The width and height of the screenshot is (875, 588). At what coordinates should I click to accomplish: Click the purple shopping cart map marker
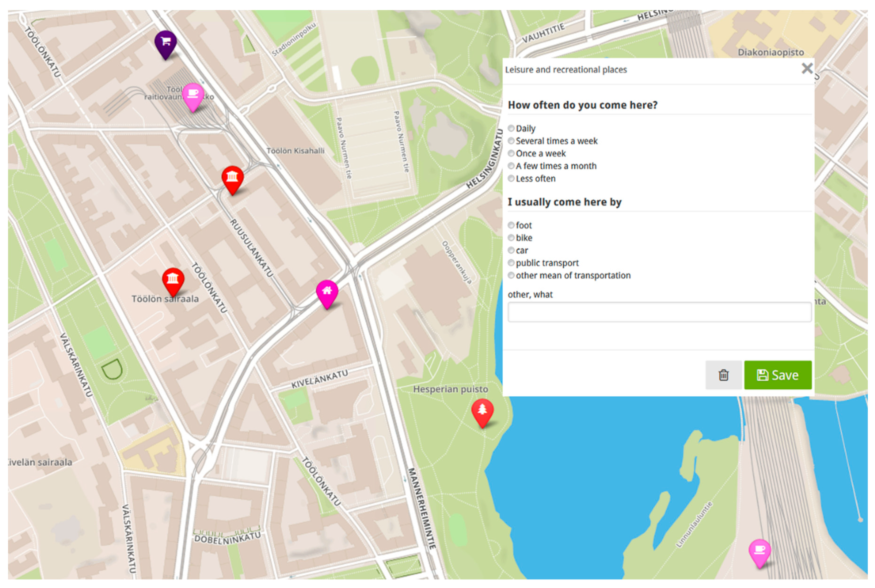pos(166,42)
